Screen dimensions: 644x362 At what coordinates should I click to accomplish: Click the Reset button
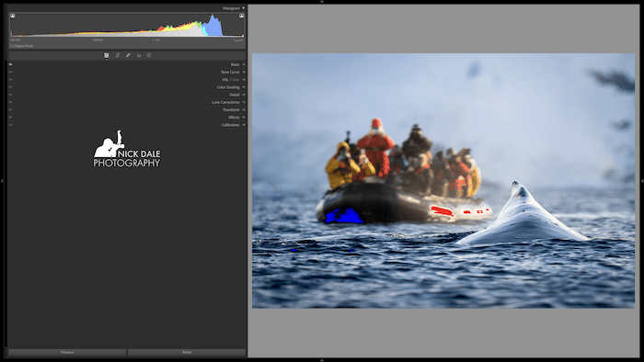tap(187, 352)
